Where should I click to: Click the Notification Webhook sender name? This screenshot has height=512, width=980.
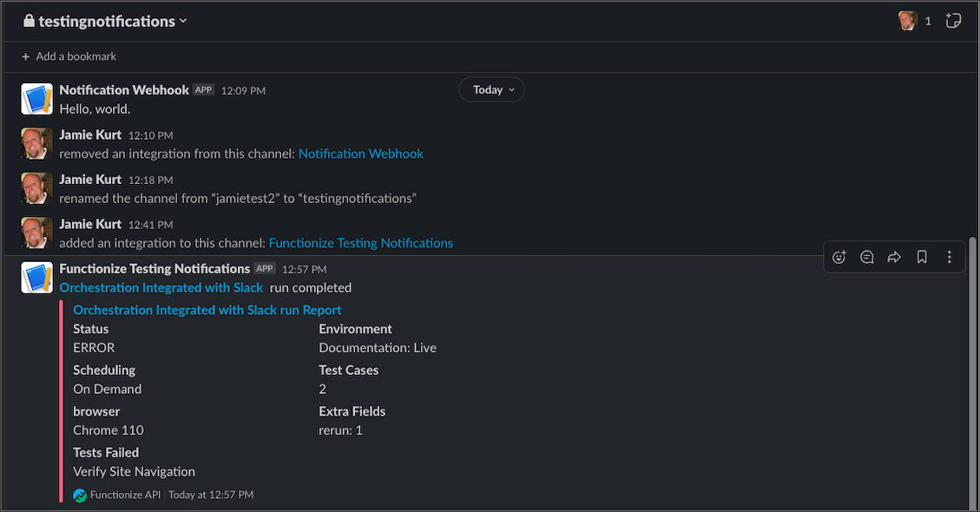124,90
